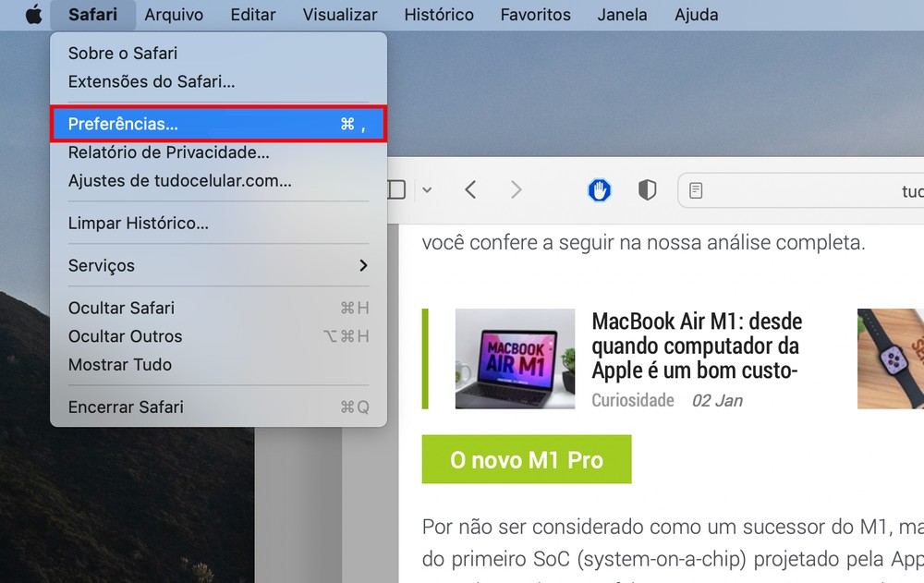Click the Safari menu bar item

click(92, 15)
